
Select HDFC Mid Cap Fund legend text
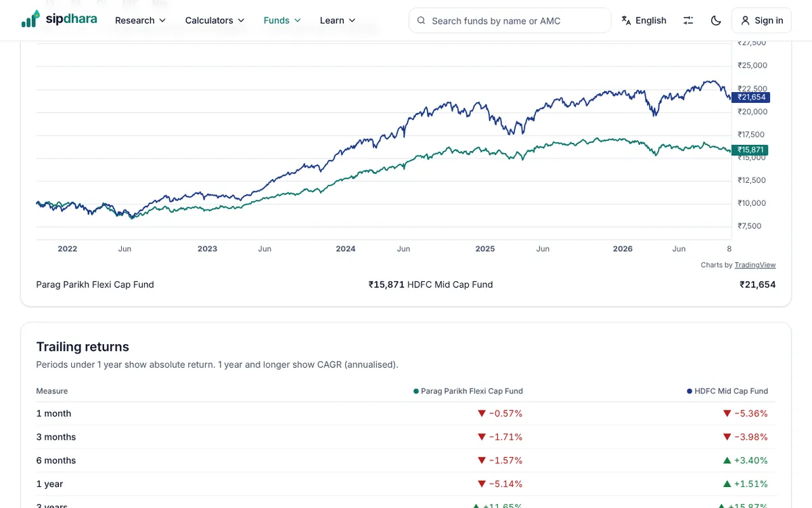(450, 284)
